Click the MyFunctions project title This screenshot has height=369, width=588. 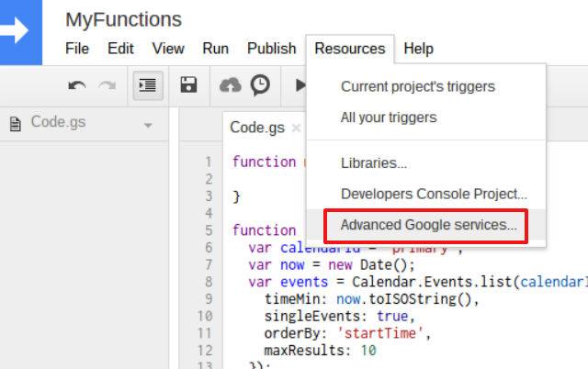click(x=123, y=19)
